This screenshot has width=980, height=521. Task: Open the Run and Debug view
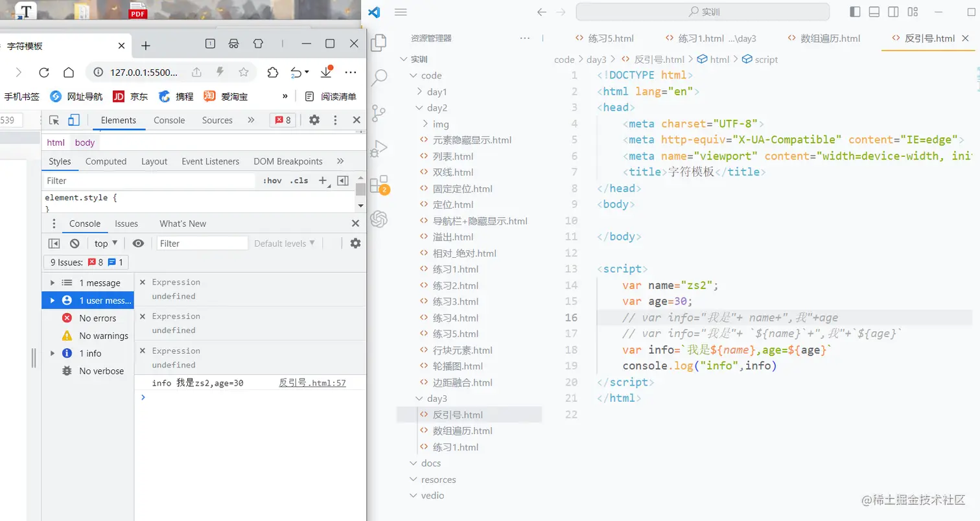(x=379, y=148)
